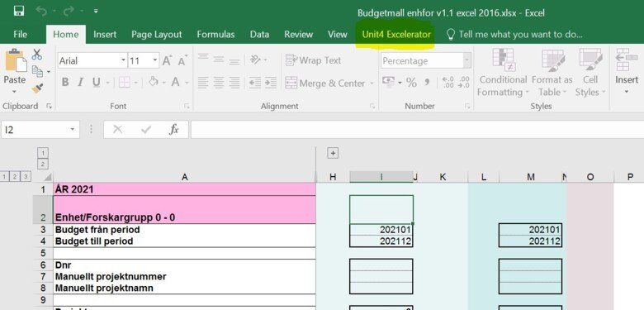Click the Insert Function fx button
This screenshot has height=310, width=644.
click(x=174, y=130)
